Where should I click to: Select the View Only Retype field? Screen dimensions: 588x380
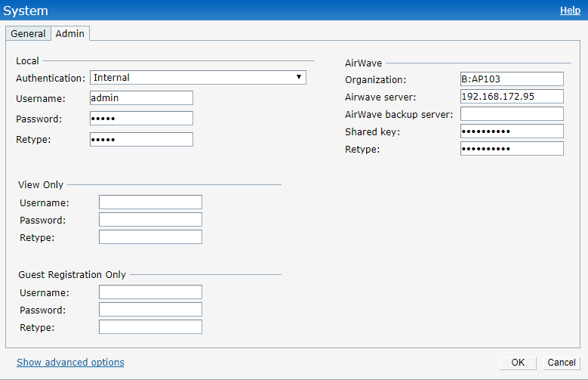150,237
